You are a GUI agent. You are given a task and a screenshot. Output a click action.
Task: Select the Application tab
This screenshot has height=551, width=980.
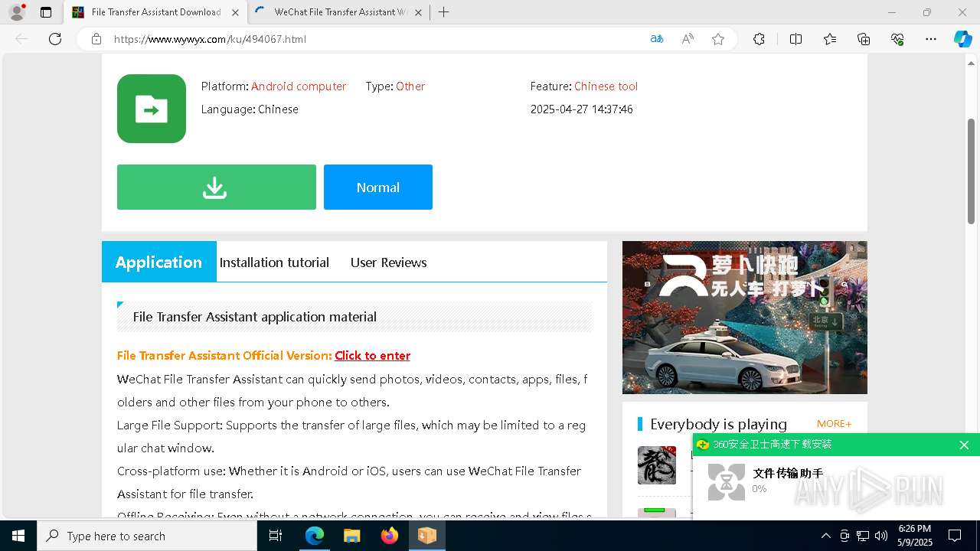[159, 262]
